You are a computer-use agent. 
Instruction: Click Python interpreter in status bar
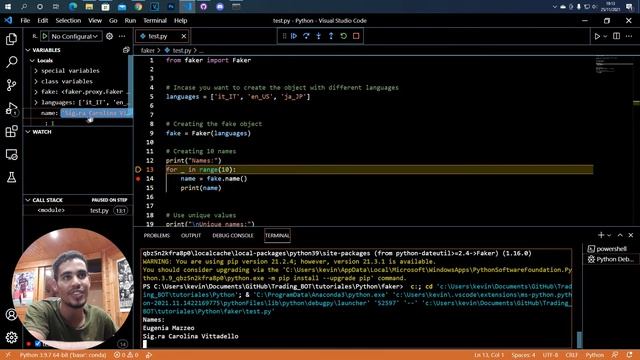tap(63, 355)
